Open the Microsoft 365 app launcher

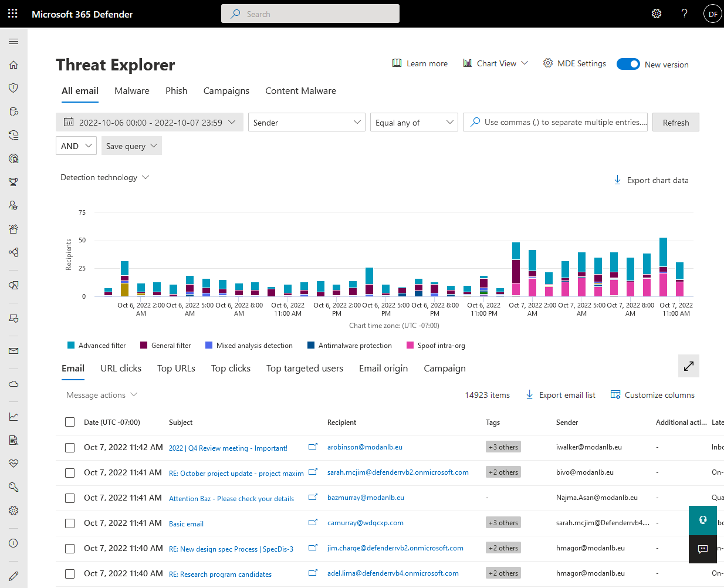[12, 13]
